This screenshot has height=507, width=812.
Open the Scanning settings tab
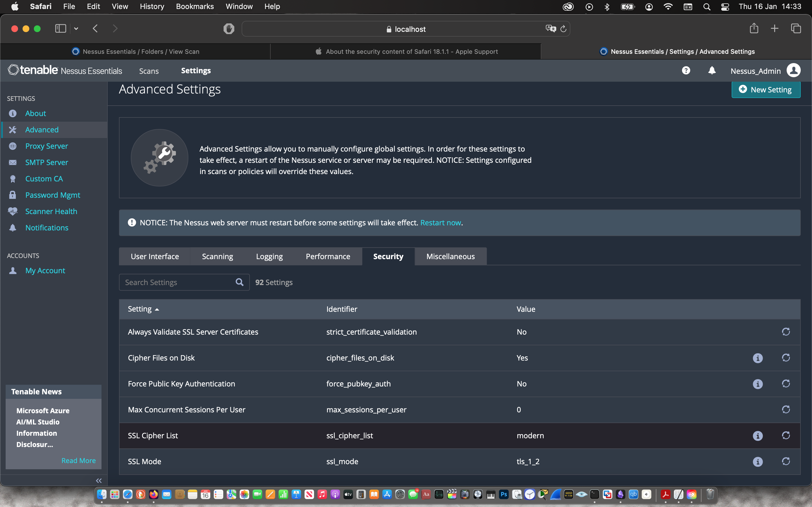217,256
